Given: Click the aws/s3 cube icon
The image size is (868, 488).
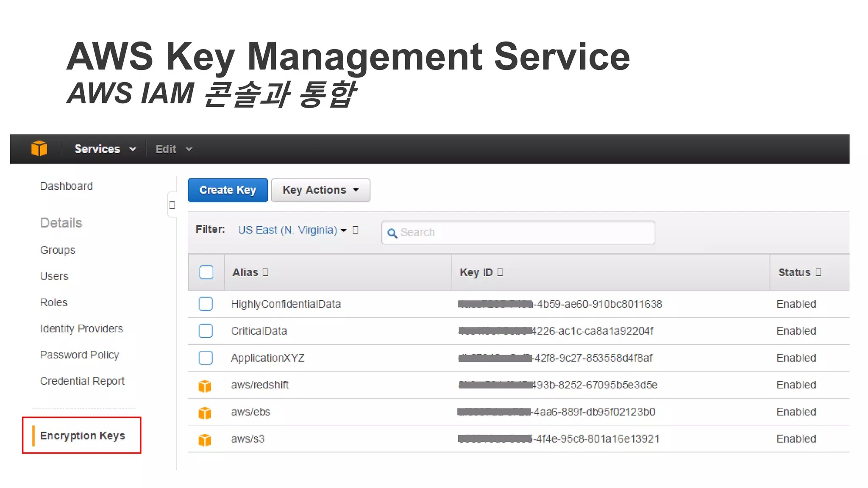Looking at the screenshot, I should [x=205, y=440].
